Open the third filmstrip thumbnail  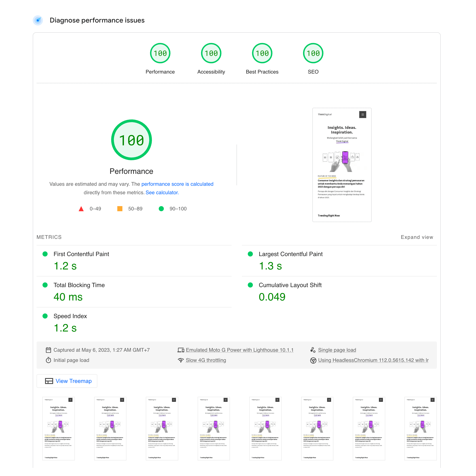pos(162,428)
